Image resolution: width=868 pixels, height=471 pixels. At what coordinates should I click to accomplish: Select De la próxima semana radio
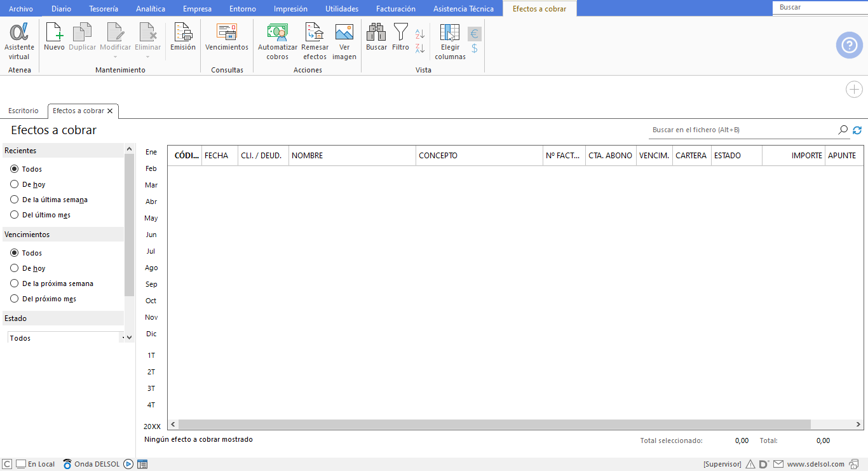[14, 283]
